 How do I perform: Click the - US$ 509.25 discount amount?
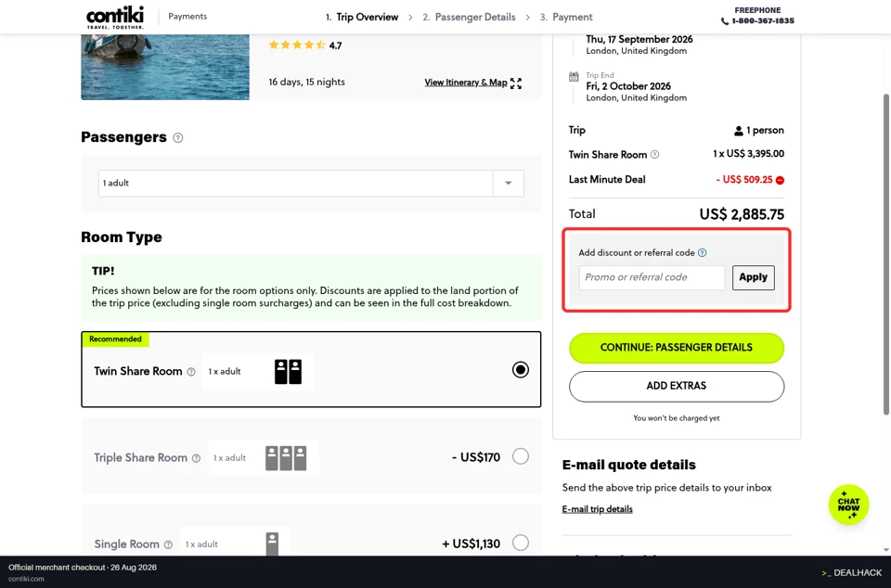pos(743,180)
